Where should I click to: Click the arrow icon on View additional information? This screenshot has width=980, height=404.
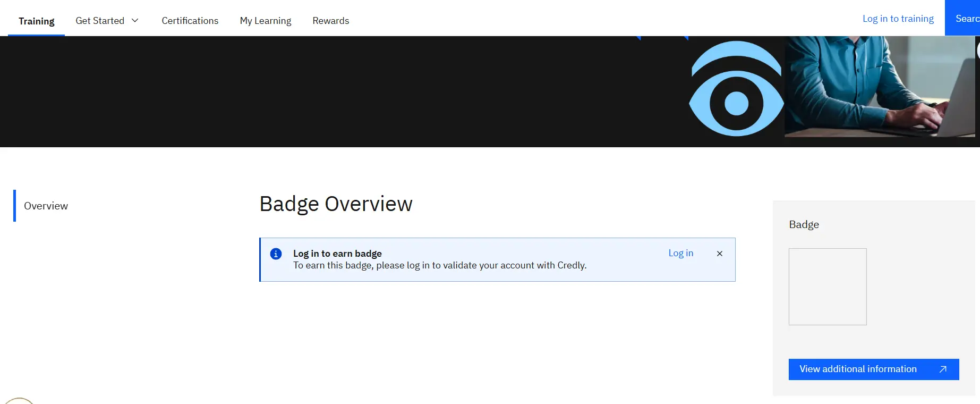[942, 369]
